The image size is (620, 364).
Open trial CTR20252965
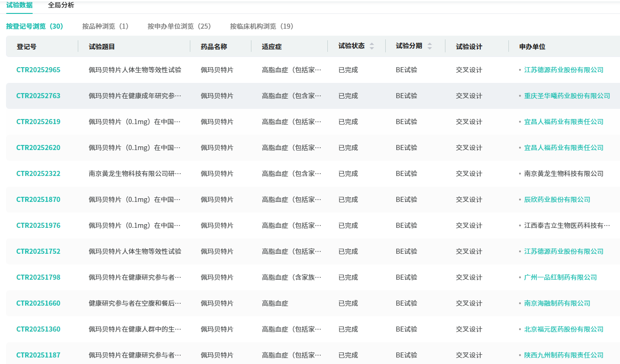tap(38, 70)
